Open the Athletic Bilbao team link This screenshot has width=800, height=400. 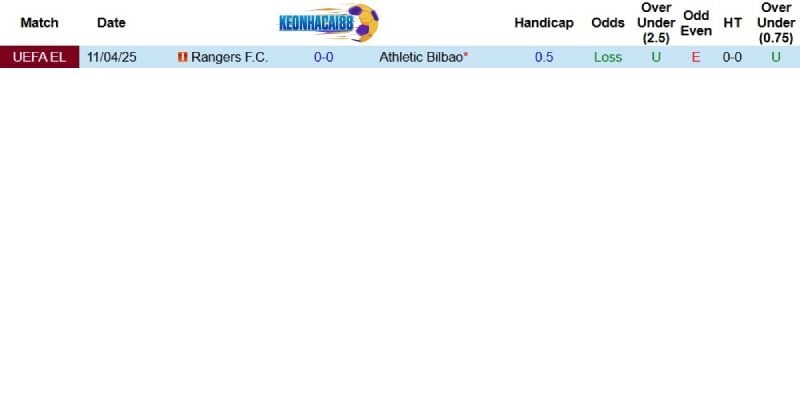pos(421,57)
